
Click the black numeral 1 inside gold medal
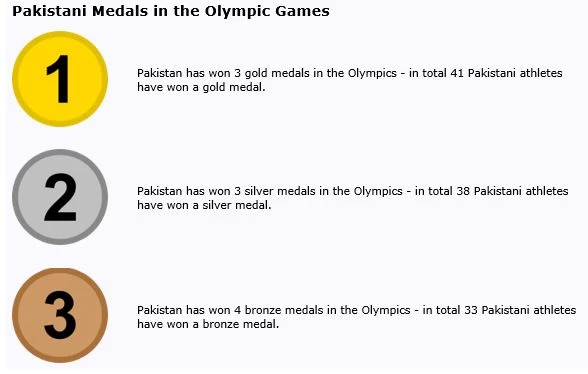pos(58,79)
